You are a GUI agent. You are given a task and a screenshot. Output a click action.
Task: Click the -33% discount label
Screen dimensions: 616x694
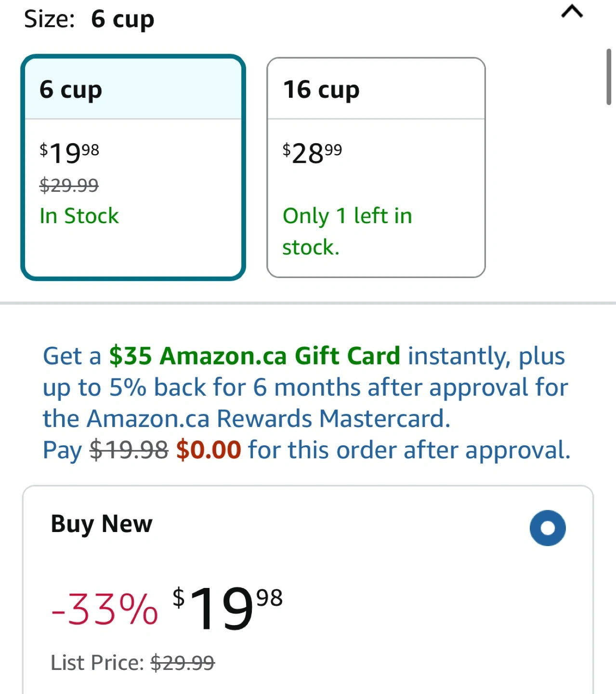click(105, 609)
